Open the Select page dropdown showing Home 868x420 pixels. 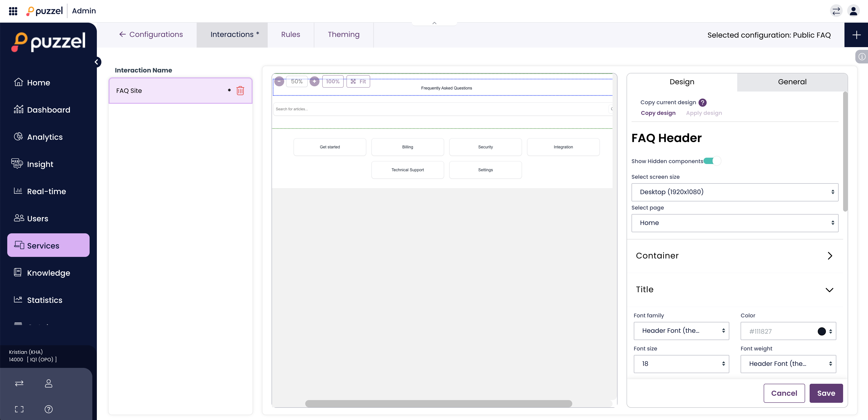coord(734,223)
